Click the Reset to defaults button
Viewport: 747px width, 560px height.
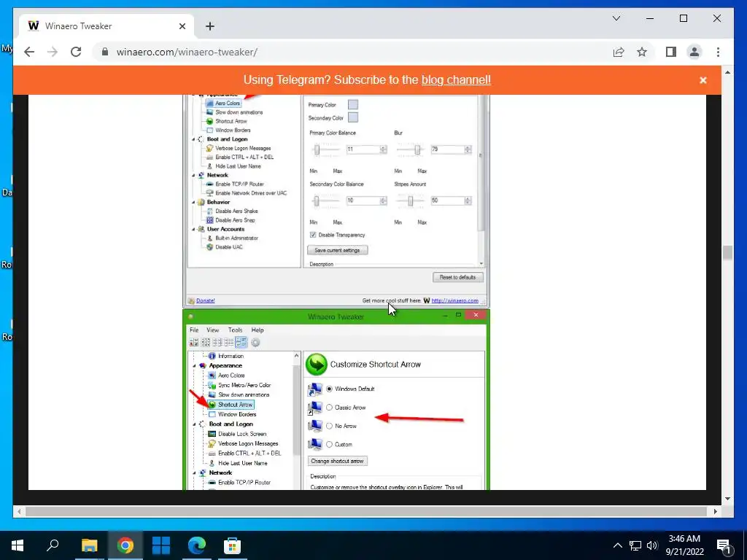coord(457,277)
